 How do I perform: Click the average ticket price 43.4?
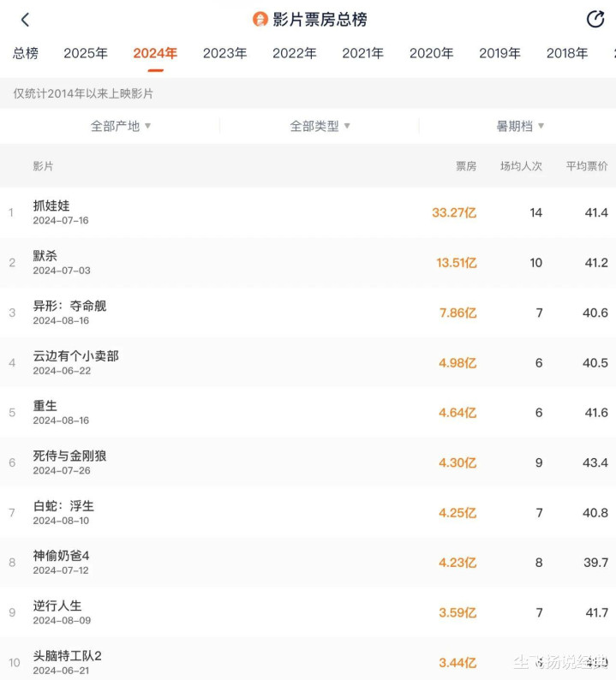(x=595, y=462)
